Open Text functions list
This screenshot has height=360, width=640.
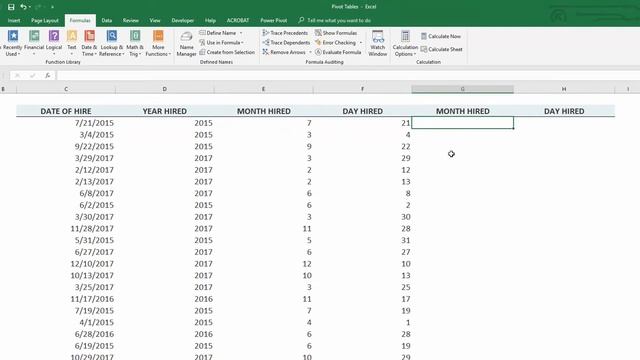click(72, 43)
